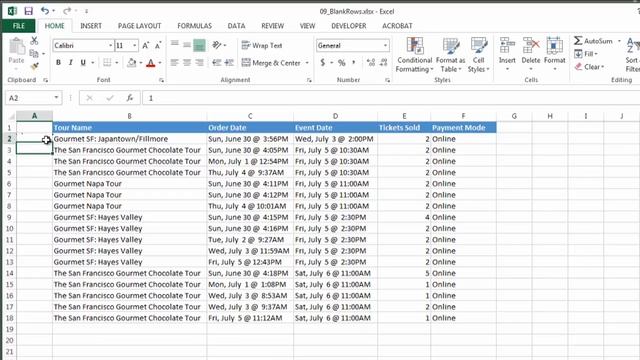Apply red font color A
The image size is (640, 360).
coord(151,63)
